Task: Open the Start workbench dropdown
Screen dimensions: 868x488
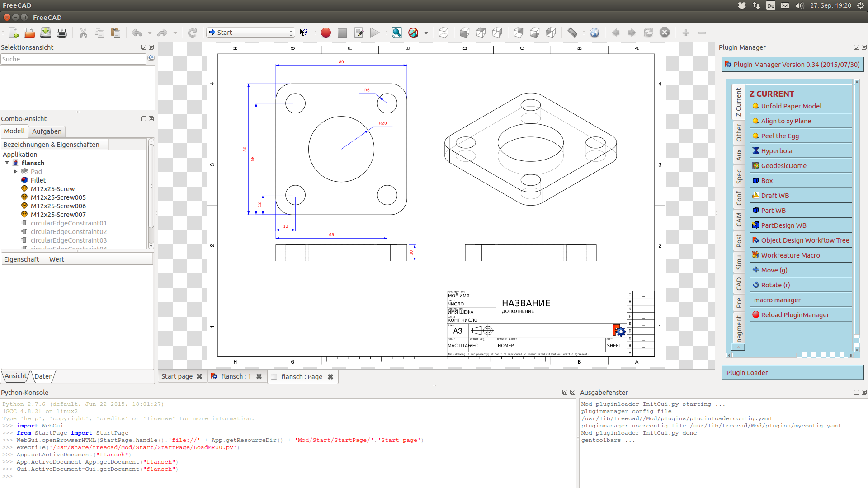Action: click(250, 33)
